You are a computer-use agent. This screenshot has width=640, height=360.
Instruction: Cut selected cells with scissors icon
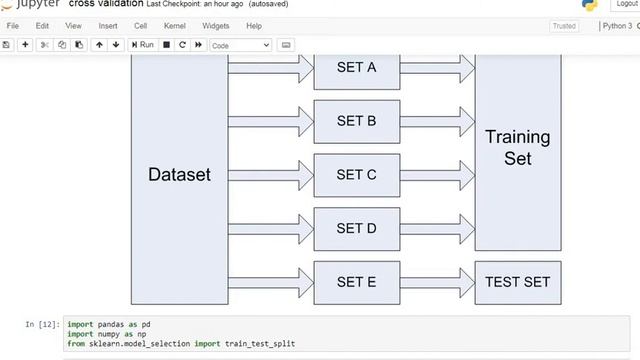point(44,45)
